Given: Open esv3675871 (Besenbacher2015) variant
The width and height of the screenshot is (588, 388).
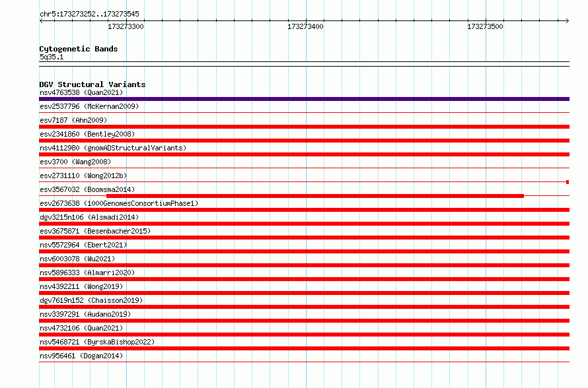Looking at the screenshot, I should pos(95,231).
